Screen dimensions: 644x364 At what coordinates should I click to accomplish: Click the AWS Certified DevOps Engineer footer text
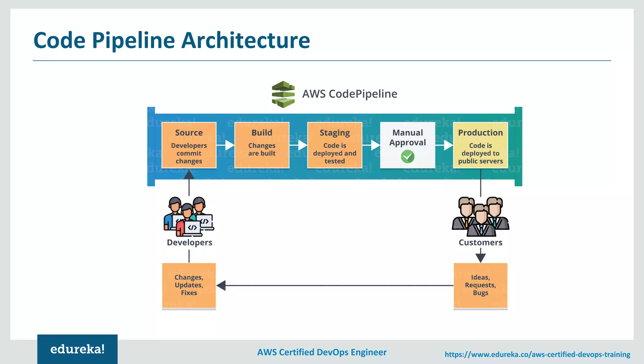tap(322, 352)
